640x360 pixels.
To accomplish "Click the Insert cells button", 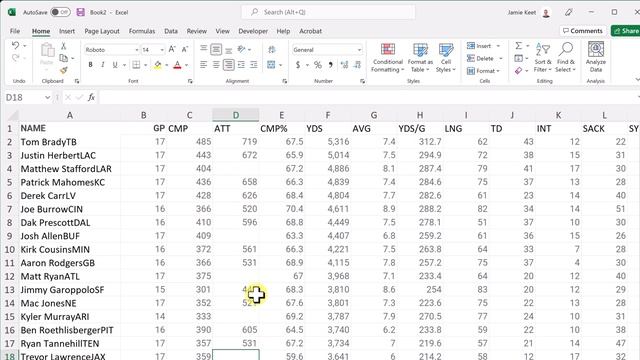I will 479,46.
